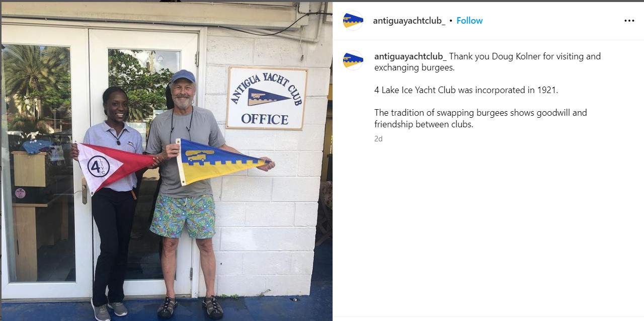Click the blue and yellow Antigua burgee
The height and width of the screenshot is (321, 644).
pyautogui.click(x=221, y=161)
